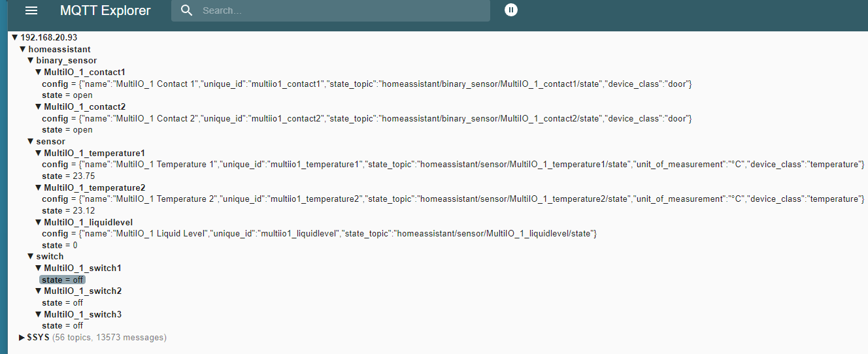Select the MultiIO_1_contact2 topic label
The height and width of the screenshot is (354, 868).
(x=84, y=106)
